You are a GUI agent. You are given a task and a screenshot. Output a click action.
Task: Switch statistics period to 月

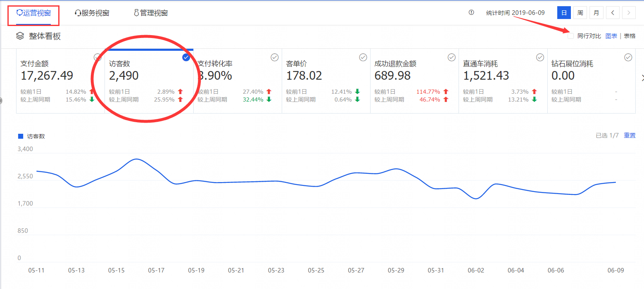596,13
